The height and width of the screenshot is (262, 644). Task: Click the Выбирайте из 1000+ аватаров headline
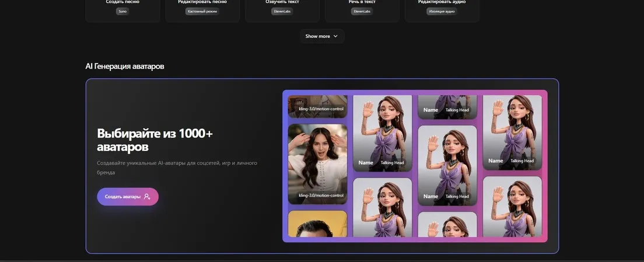pos(155,140)
